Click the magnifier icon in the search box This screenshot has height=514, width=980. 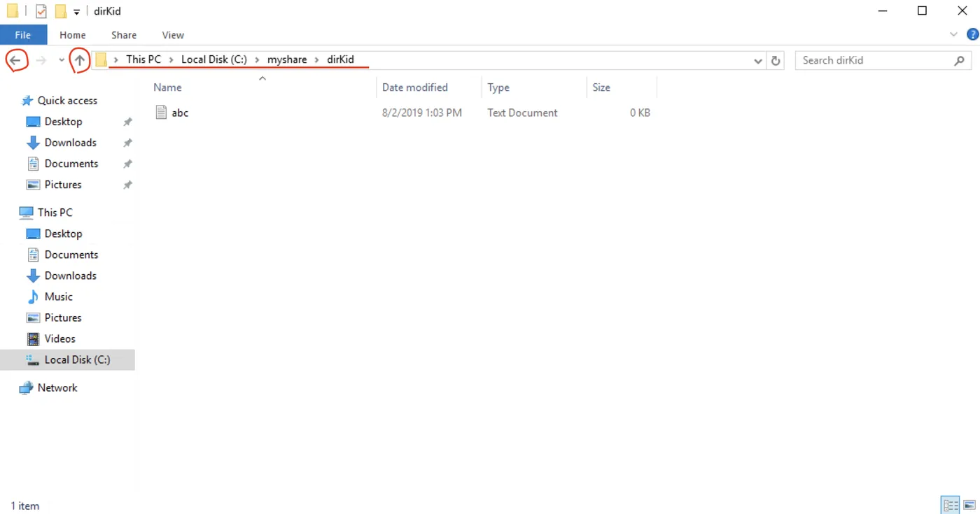[960, 61]
